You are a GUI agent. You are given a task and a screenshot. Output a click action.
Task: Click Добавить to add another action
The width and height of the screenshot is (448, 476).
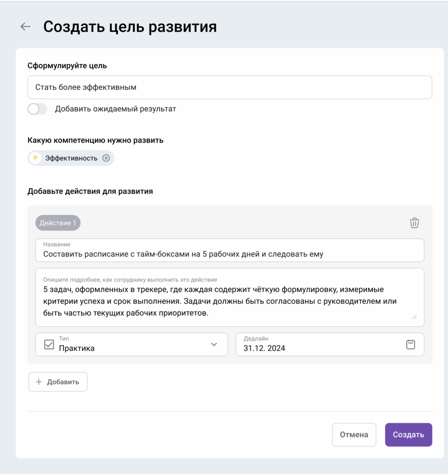[x=58, y=381]
